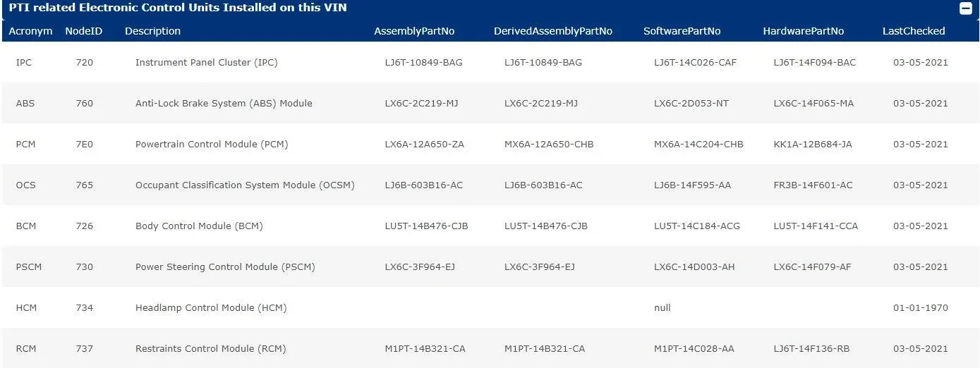Click the Occupant Classification System Module description
This screenshot has height=368, width=980.
coord(245,185)
